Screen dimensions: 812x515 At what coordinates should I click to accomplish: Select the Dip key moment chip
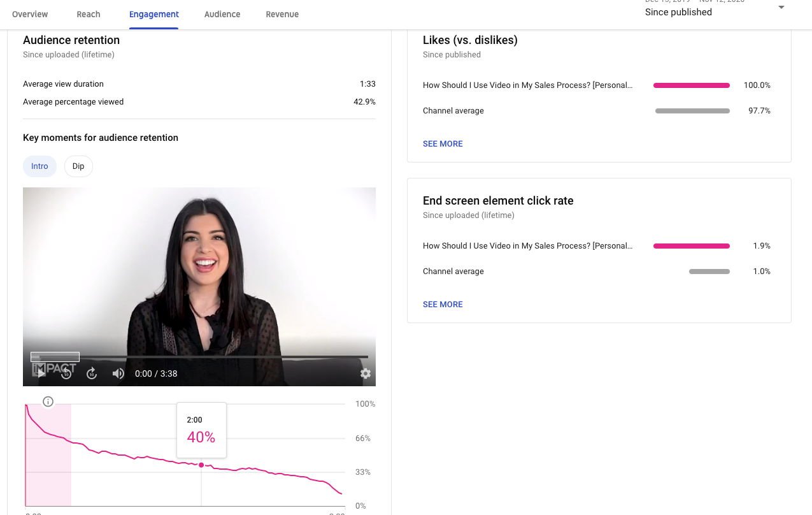[x=78, y=166]
